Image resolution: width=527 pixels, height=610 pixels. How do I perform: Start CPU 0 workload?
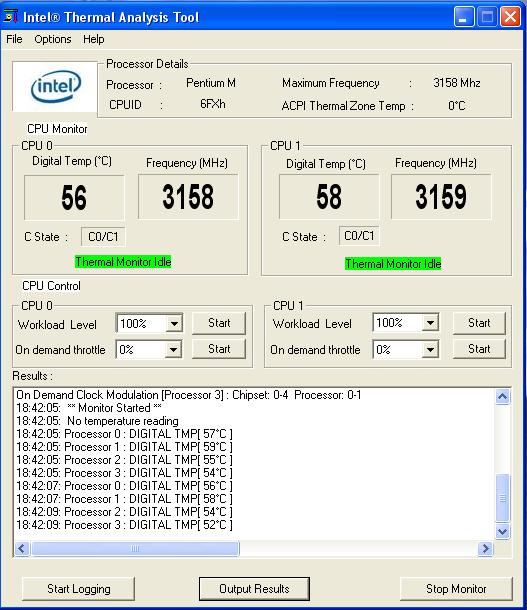(x=219, y=323)
